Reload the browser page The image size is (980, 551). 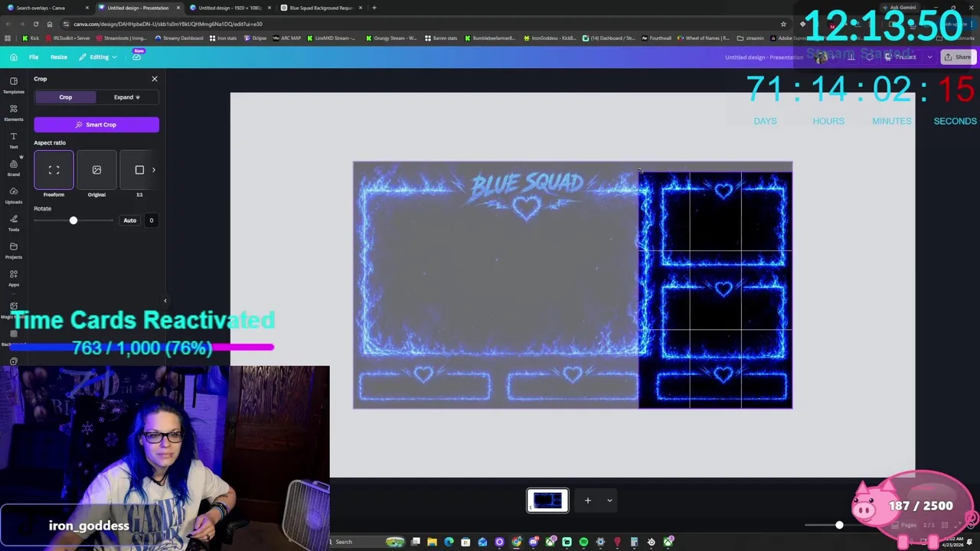35,24
